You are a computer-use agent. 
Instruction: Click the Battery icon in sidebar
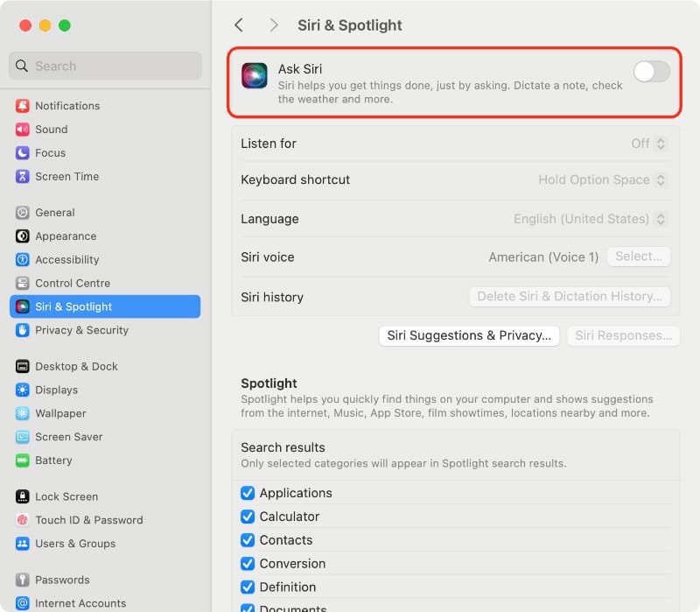tap(23, 461)
